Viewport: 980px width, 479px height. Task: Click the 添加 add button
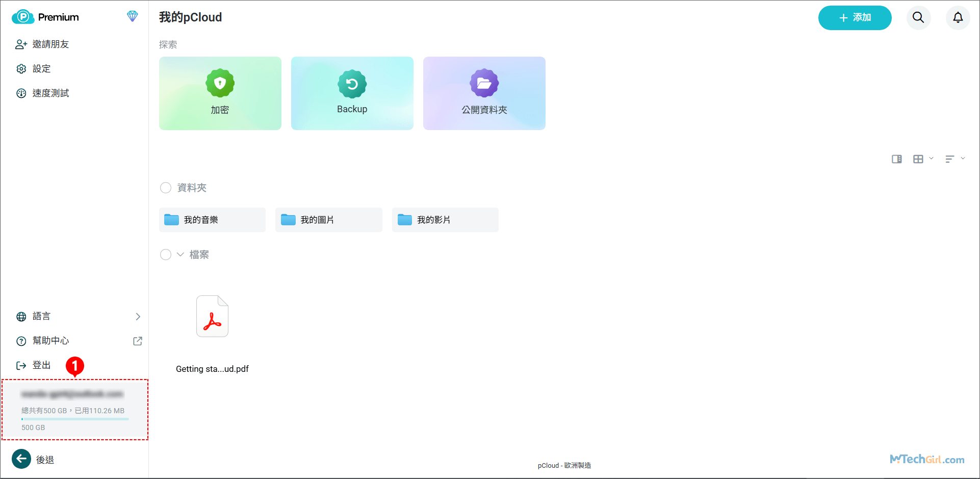point(855,18)
